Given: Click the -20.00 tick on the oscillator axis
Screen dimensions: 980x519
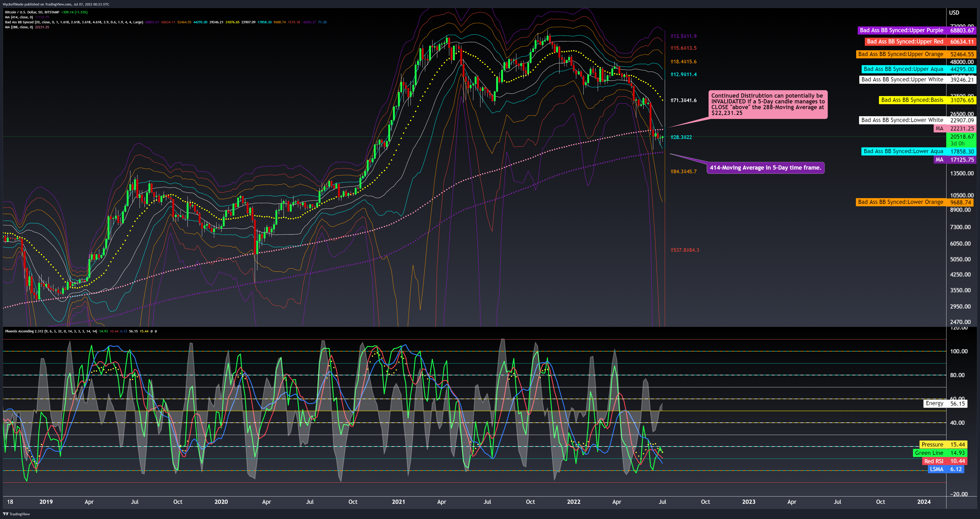Looking at the screenshot, I should [959, 494].
